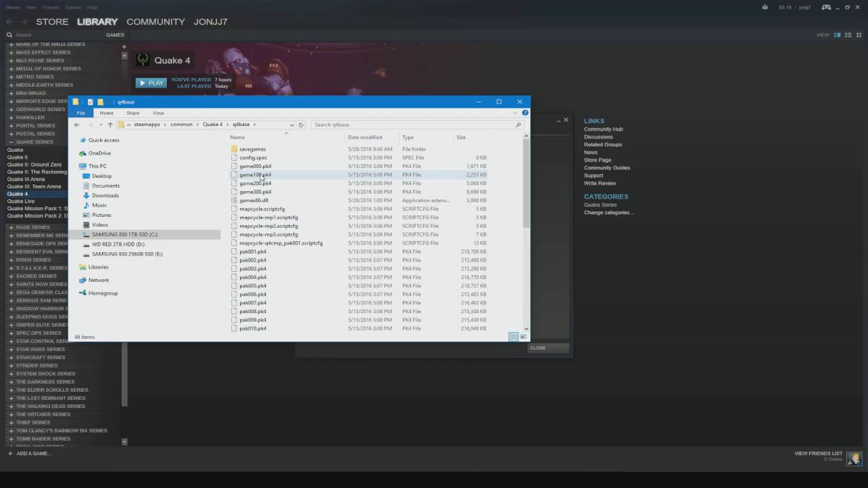Switch Steam library to list view

tap(848, 35)
